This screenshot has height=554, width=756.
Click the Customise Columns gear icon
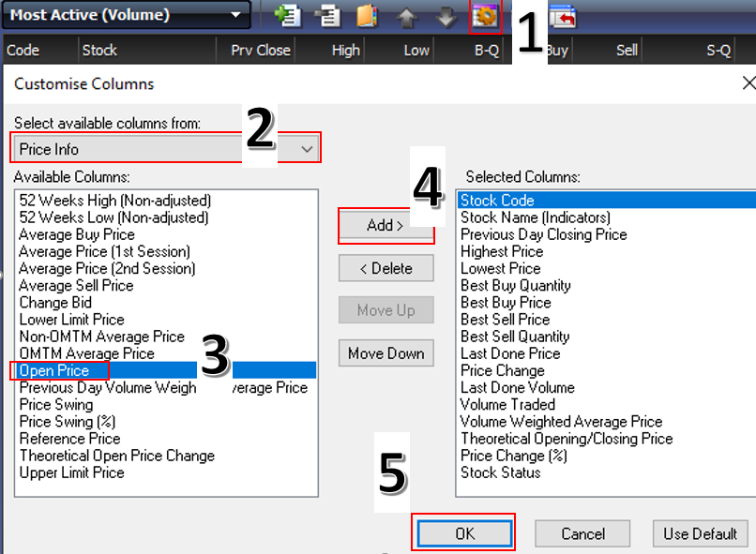pyautogui.click(x=485, y=16)
